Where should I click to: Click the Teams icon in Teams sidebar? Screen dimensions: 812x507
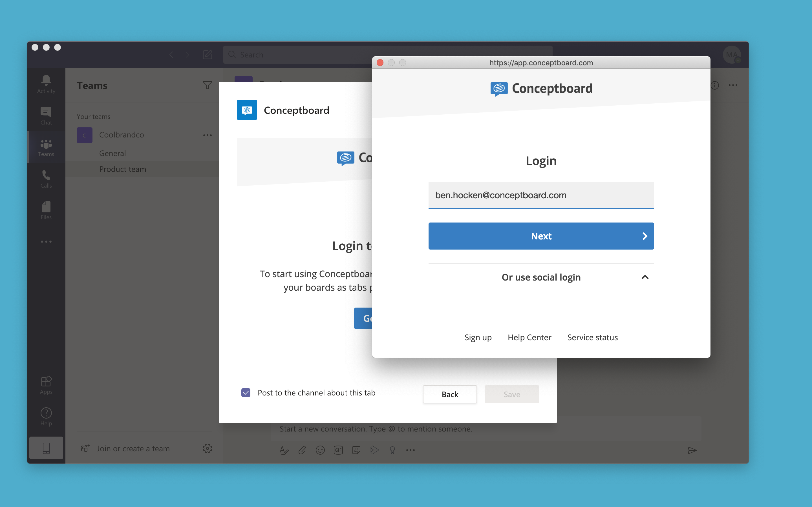point(46,147)
